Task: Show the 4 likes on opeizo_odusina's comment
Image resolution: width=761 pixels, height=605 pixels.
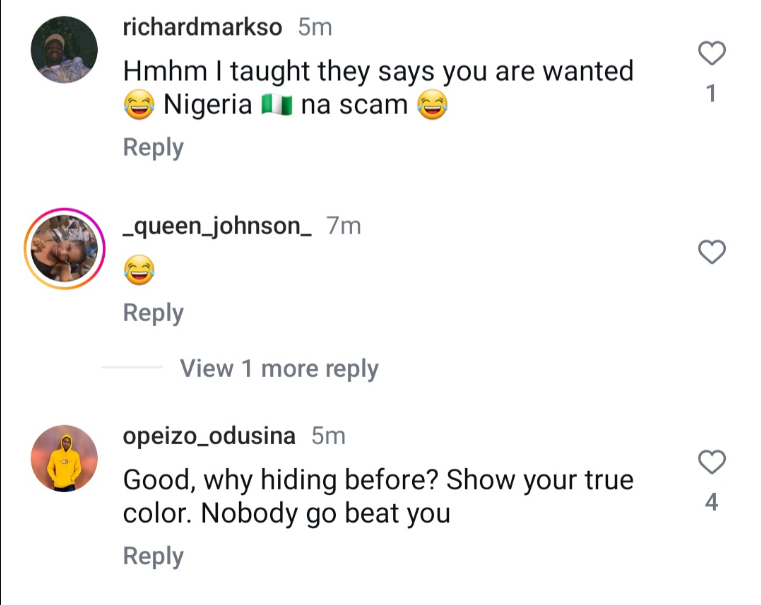Action: pyautogui.click(x=710, y=503)
